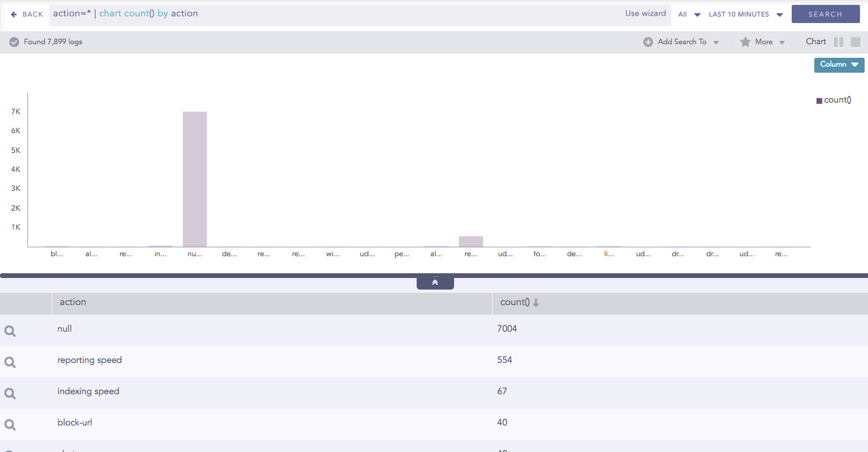Screen dimensions: 868x452
Task: Click the 'nu...' x-axis label
Action: coord(195,254)
